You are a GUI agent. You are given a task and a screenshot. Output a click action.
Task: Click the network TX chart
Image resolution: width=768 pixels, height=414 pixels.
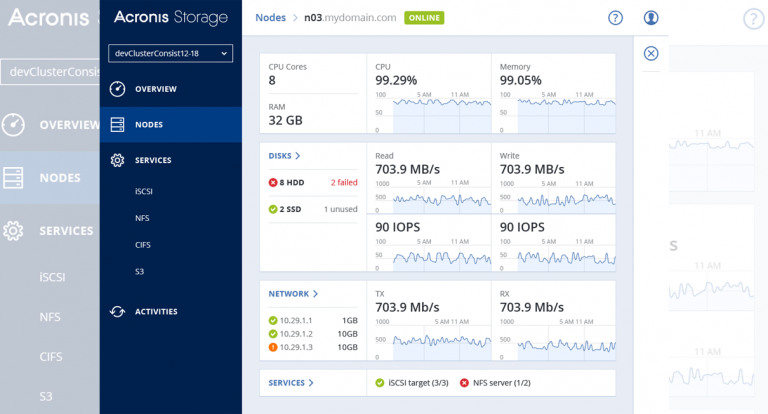point(433,339)
